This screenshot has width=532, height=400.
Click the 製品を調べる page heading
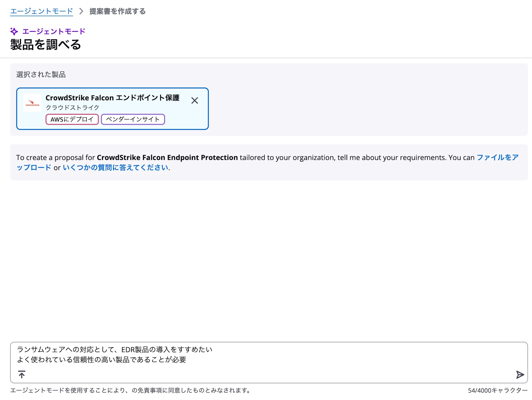pyautogui.click(x=45, y=45)
